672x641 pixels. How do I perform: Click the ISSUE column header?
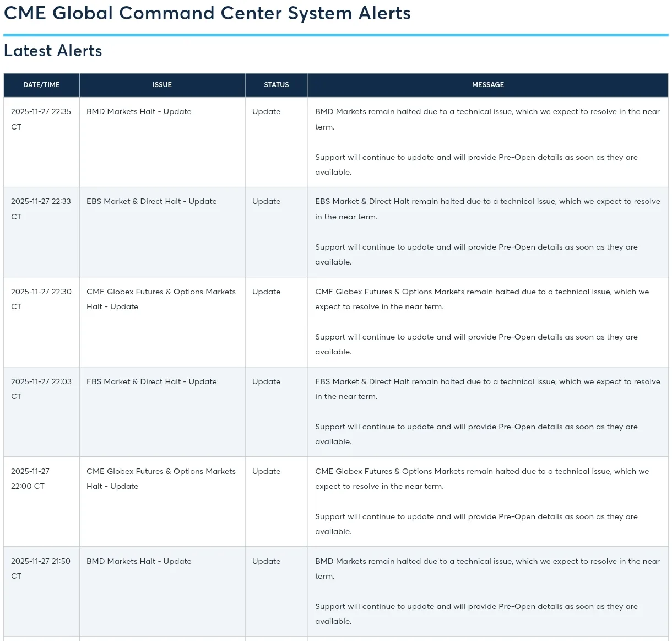tap(162, 85)
